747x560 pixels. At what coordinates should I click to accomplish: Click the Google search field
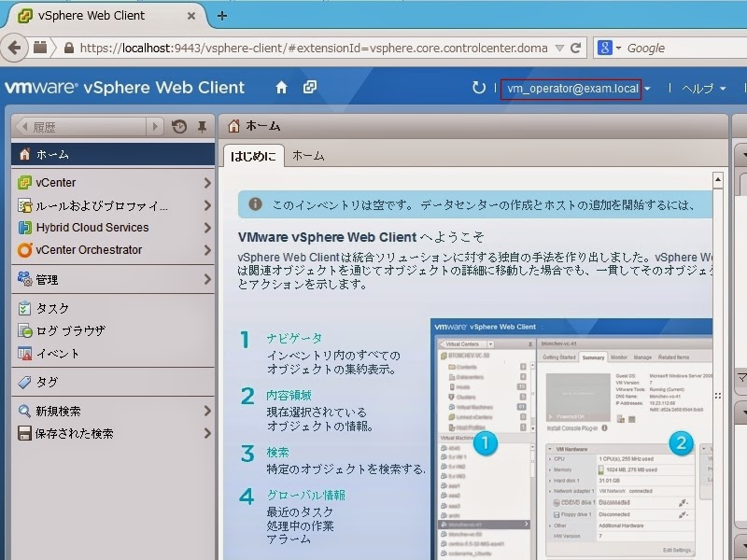point(686,49)
